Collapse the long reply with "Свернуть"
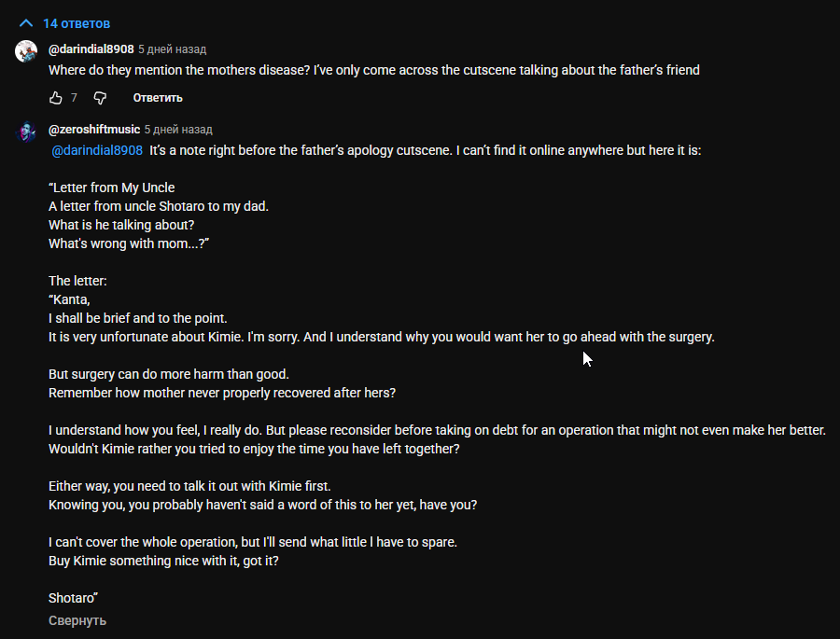The image size is (840, 639). (x=77, y=620)
